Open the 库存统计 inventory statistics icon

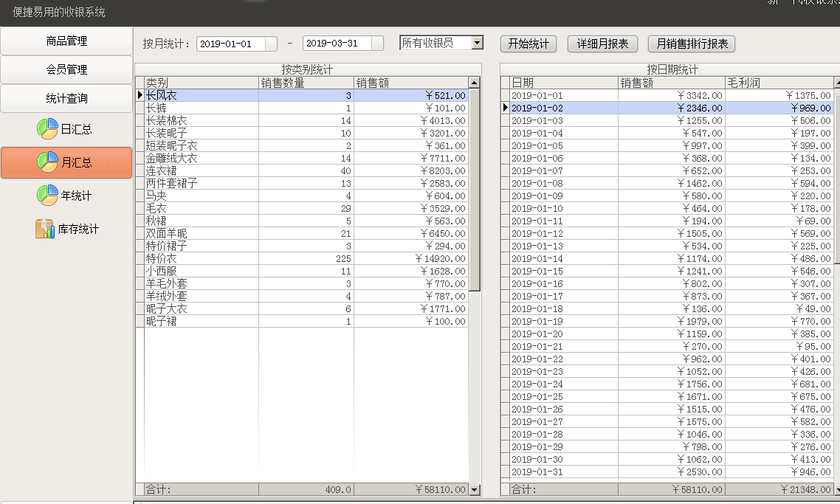45,229
